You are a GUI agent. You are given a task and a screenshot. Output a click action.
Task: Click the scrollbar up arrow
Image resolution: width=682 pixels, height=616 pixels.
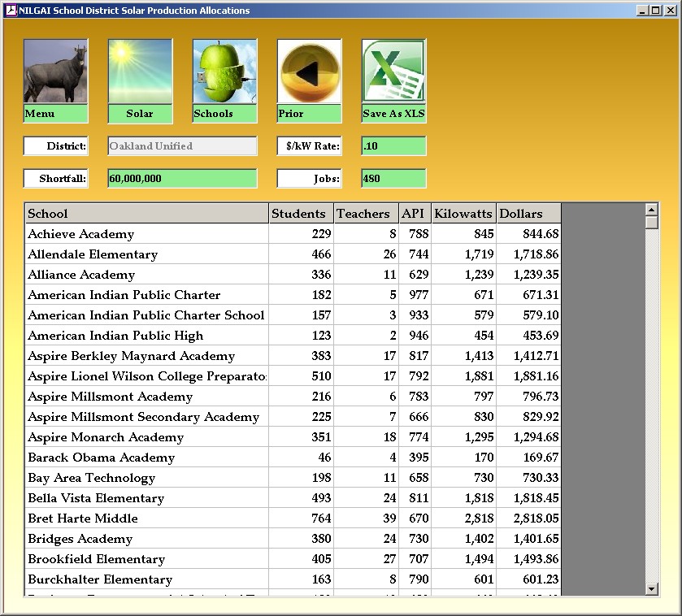651,209
